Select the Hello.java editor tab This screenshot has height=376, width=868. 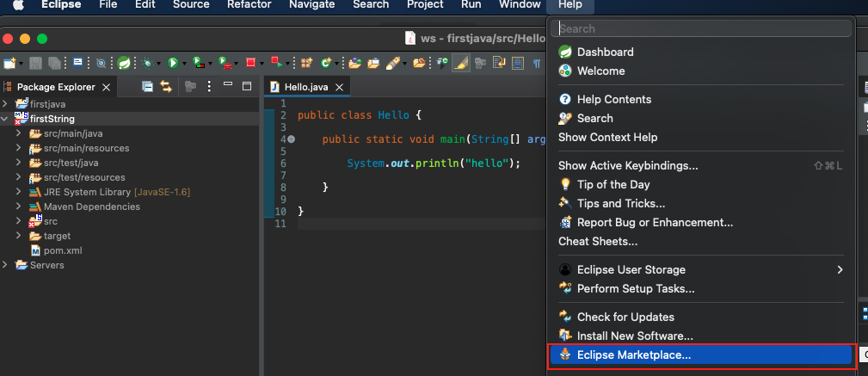[306, 87]
